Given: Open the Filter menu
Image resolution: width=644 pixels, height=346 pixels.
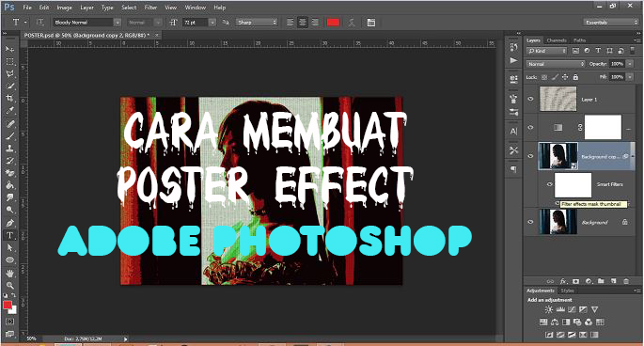Looking at the screenshot, I should click(x=150, y=8).
